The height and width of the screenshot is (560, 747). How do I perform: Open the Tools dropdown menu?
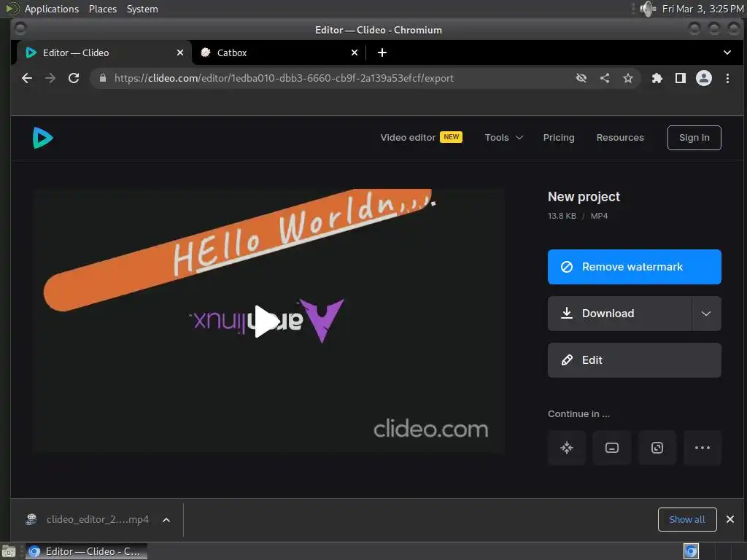pos(504,138)
